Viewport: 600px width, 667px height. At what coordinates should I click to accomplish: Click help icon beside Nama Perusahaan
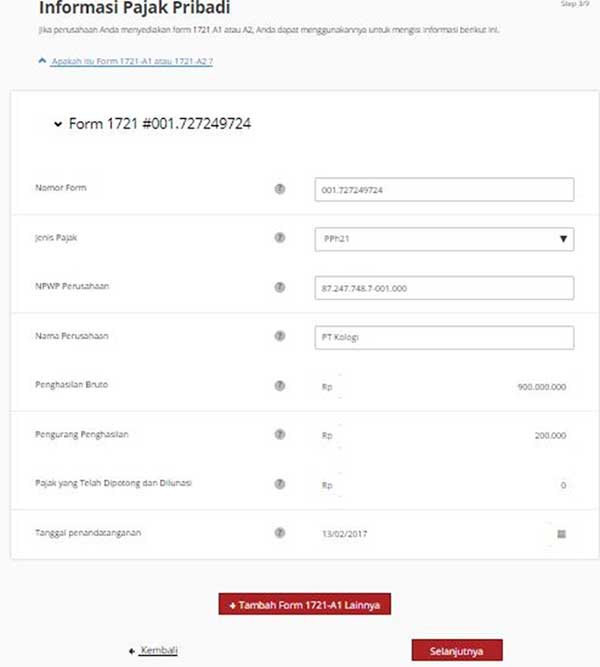tap(280, 337)
